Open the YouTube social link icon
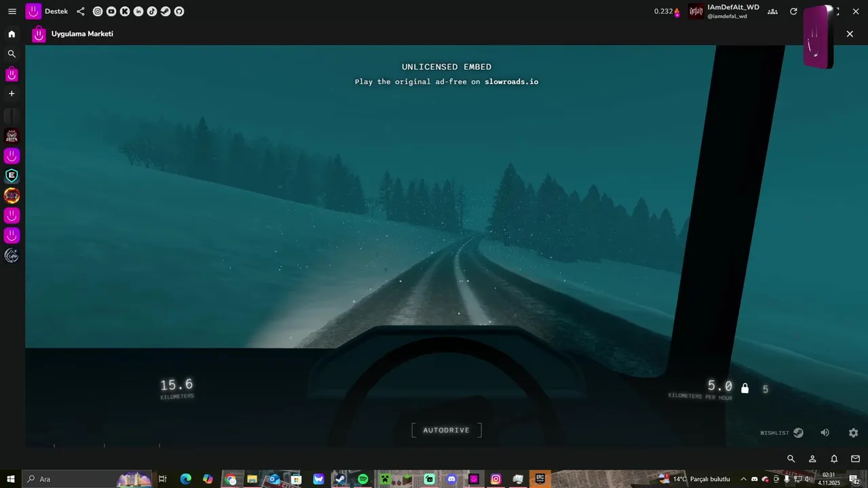 pos(111,12)
